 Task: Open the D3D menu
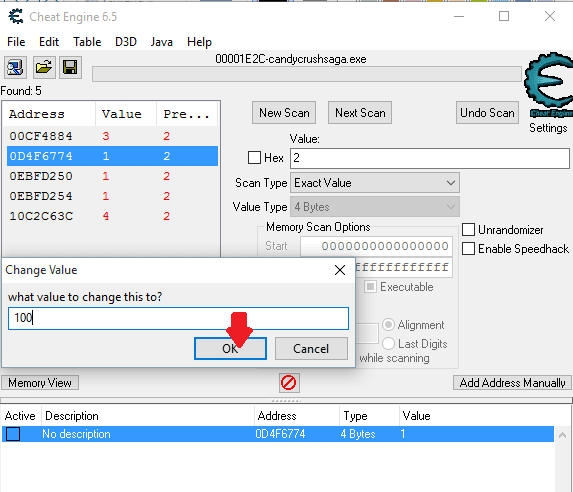126,42
